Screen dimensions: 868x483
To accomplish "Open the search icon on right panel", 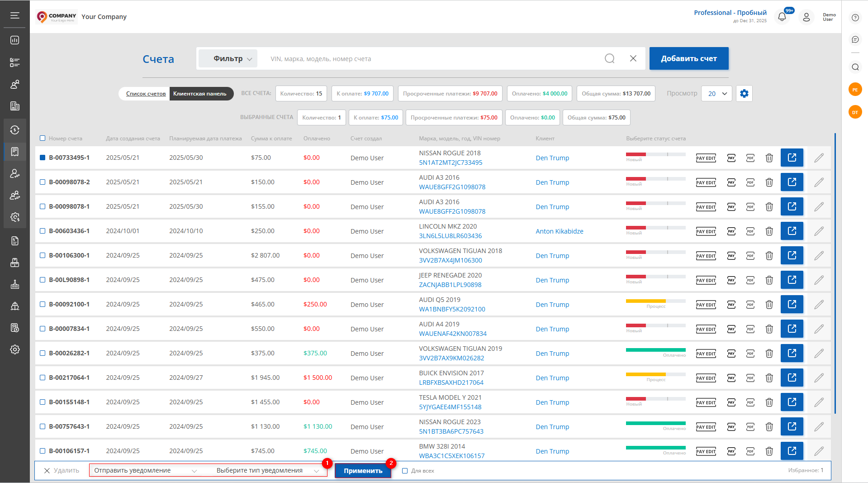I will (855, 67).
